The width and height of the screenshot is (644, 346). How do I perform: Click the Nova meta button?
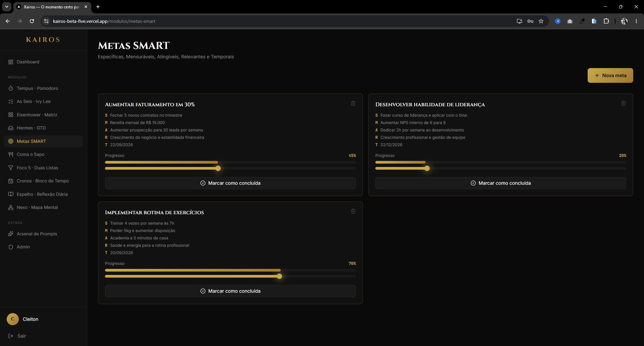pos(610,75)
